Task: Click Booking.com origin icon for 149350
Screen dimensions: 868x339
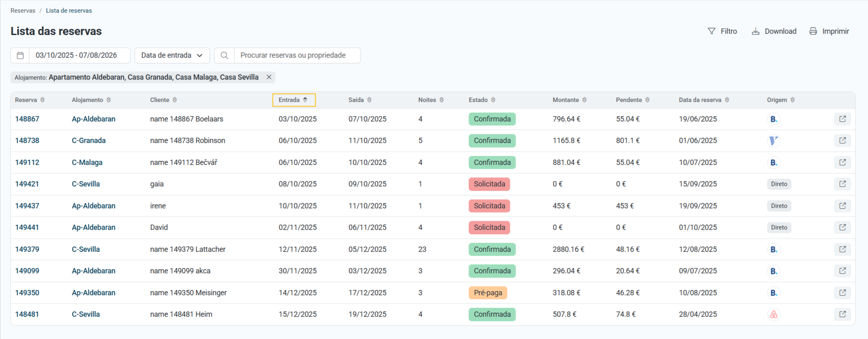Action: coord(774,293)
